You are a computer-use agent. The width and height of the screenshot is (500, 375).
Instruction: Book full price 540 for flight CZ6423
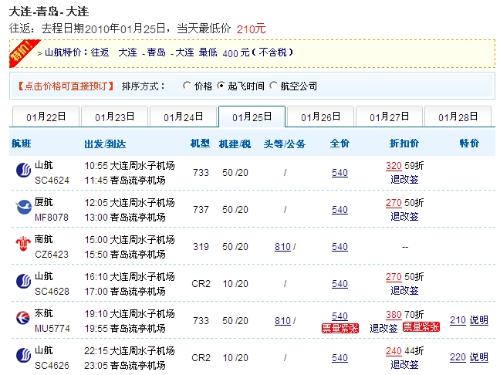[340, 247]
